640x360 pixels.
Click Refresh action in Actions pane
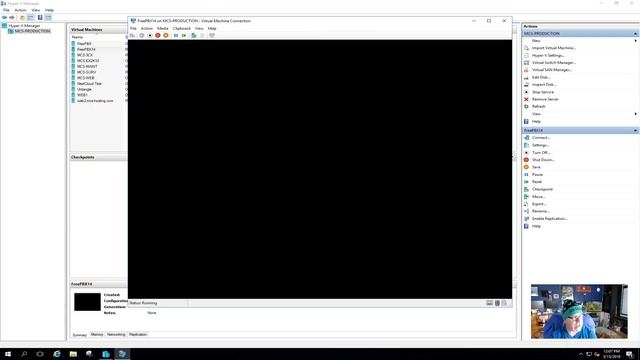538,107
